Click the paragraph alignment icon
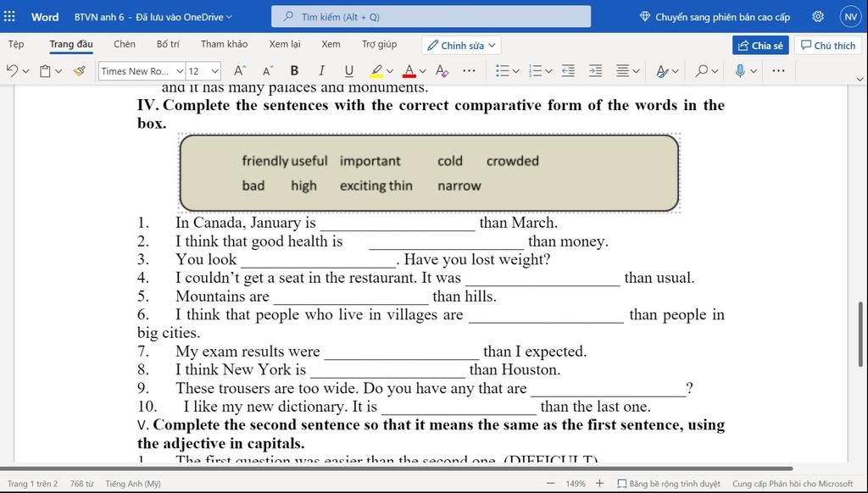Viewport: 868px width, 493px height. [x=623, y=71]
